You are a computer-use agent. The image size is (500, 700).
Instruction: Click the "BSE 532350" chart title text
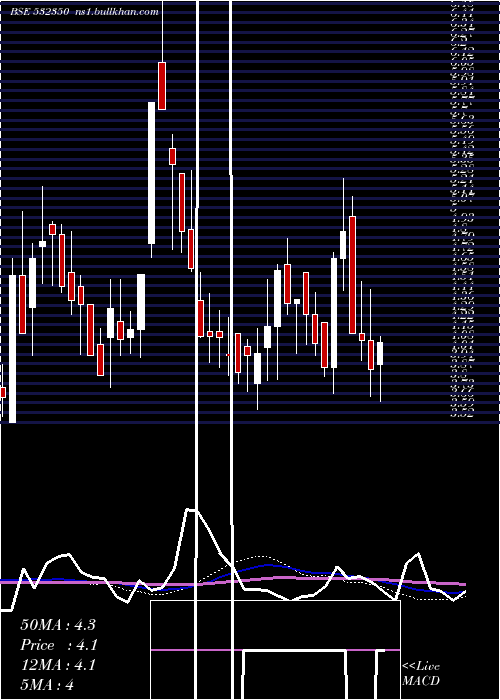[x=40, y=12]
